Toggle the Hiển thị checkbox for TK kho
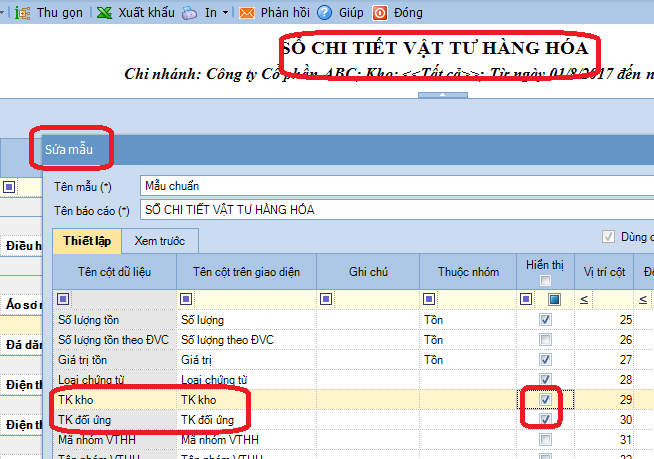Image resolution: width=654 pixels, height=459 pixels. coord(545,399)
